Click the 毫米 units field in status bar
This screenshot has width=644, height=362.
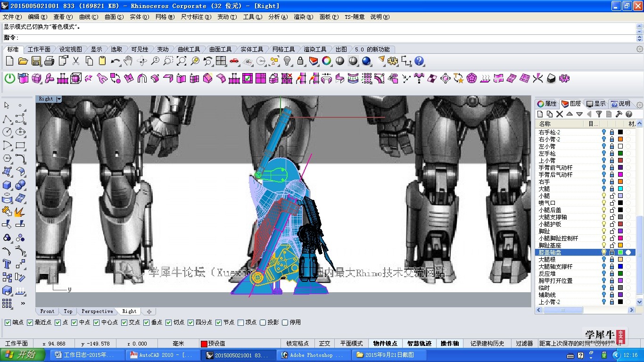178,344
